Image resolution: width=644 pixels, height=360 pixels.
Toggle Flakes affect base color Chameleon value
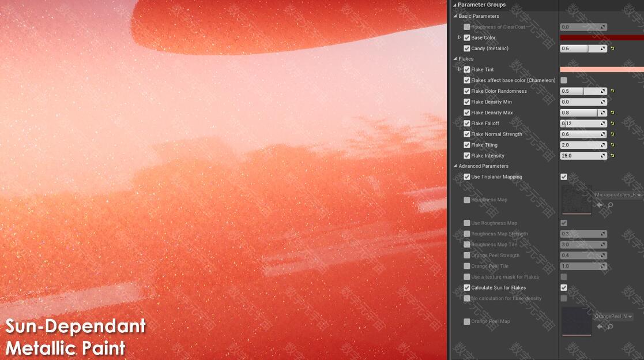tap(563, 80)
